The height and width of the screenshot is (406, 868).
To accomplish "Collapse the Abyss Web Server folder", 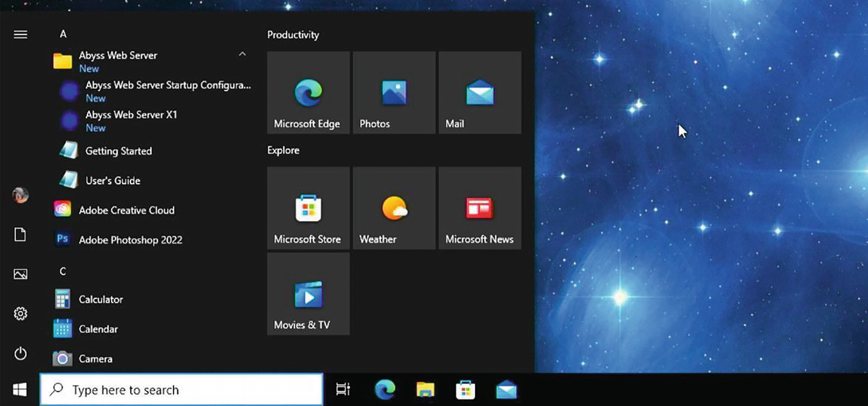I will pyautogui.click(x=242, y=55).
